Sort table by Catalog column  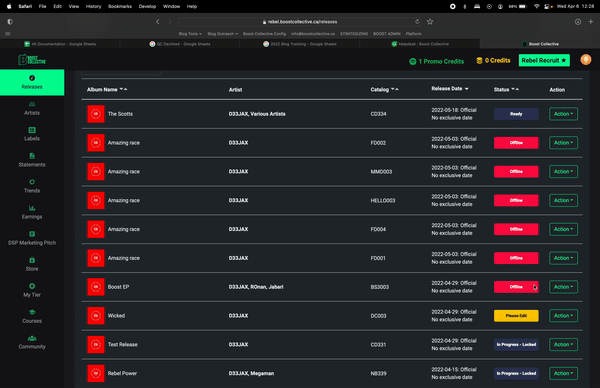point(384,90)
